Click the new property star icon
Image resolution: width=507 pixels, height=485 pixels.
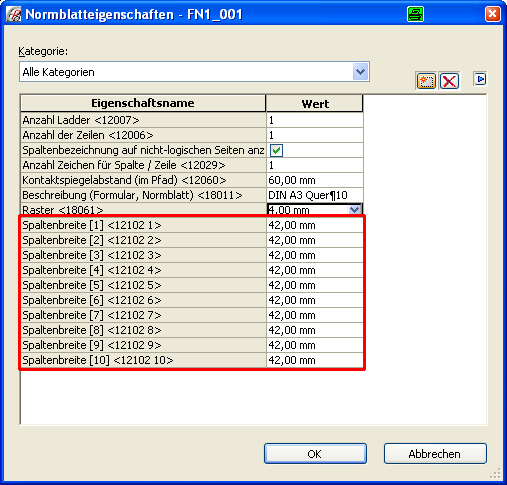coord(426,81)
